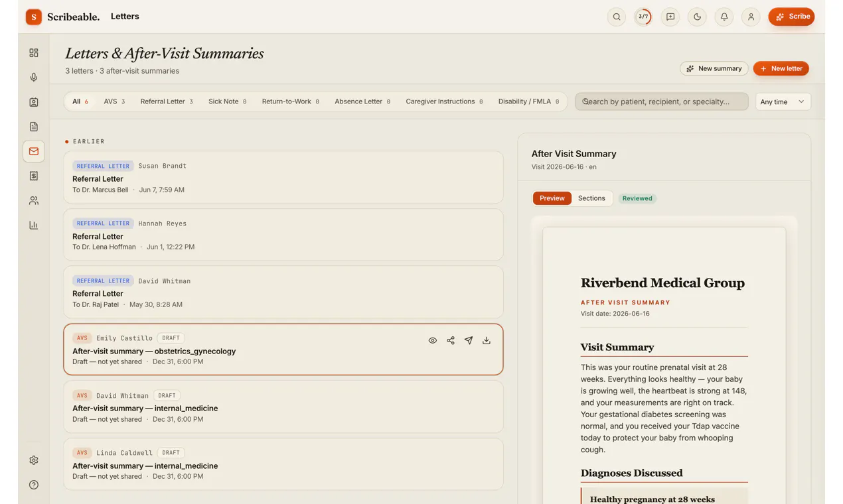Viewport: 843px width, 504px height.
Task: Open Susan Brandt's referral letter card
Action: click(283, 177)
